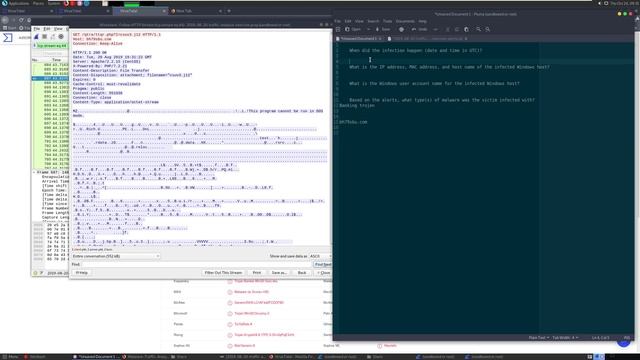Click the Pluma copy icon
640x360 pixels.
pyautogui.click(x=457, y=29)
